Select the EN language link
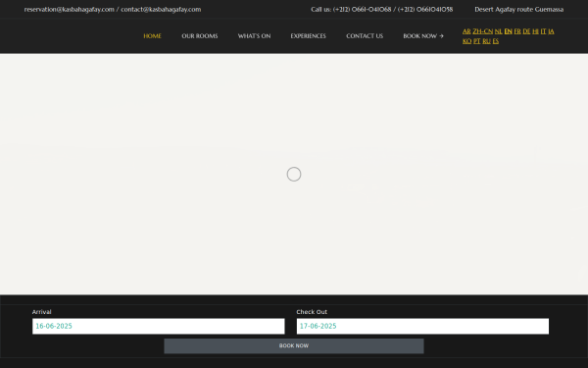 tap(508, 31)
